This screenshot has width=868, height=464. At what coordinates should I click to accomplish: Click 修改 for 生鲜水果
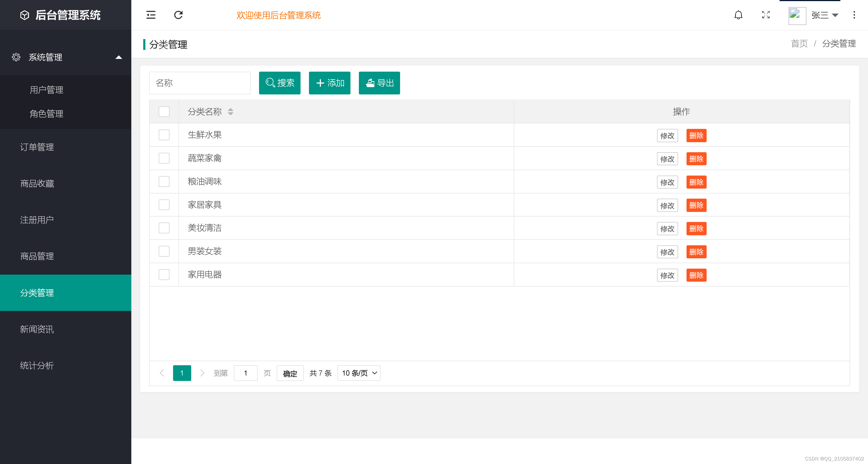(668, 135)
